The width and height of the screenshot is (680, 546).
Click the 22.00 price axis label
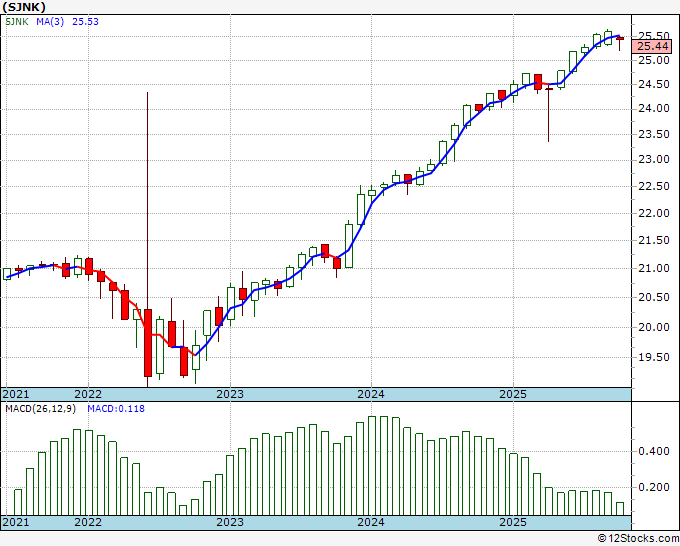[654, 213]
